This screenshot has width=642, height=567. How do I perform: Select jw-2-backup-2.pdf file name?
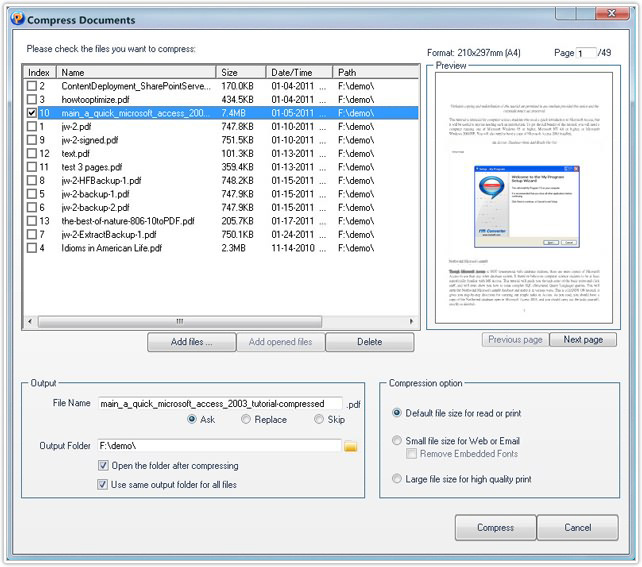(x=95, y=208)
